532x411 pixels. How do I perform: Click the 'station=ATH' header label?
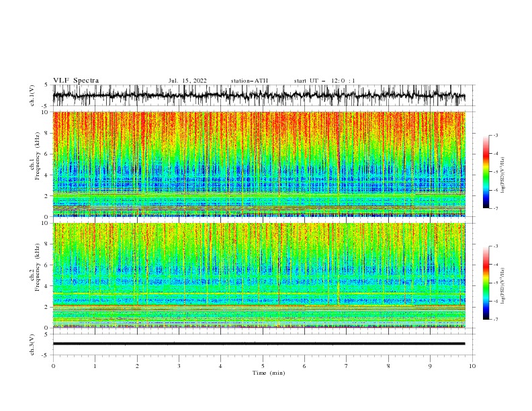pyautogui.click(x=249, y=81)
